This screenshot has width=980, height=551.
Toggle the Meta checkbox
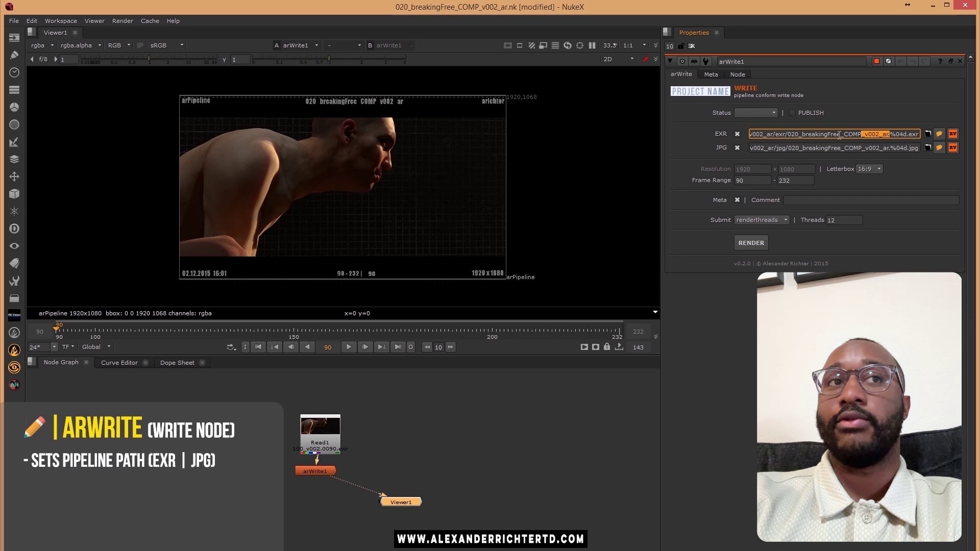pyautogui.click(x=737, y=200)
